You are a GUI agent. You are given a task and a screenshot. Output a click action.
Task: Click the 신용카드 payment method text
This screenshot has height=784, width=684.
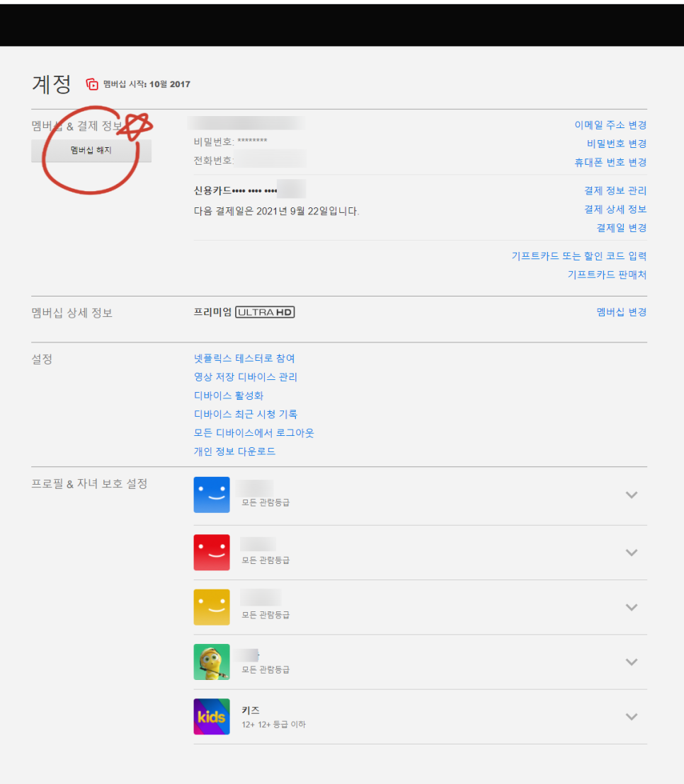(235, 190)
